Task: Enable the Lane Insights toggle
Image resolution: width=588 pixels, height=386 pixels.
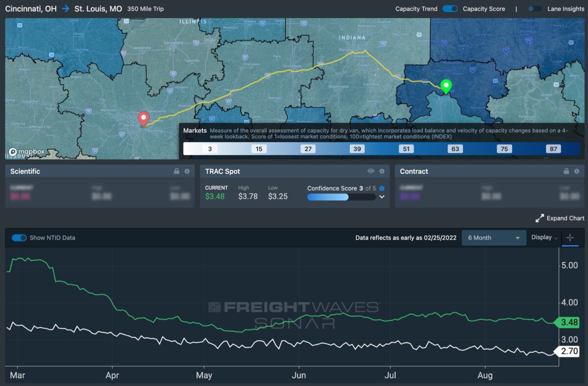Action: tap(535, 9)
